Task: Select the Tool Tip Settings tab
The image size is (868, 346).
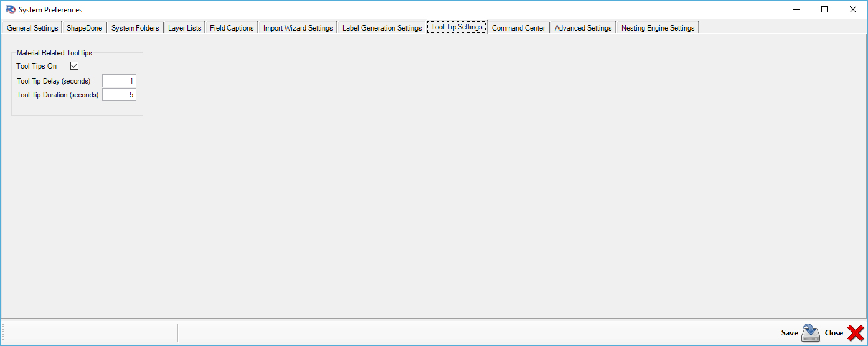Action: 456,27
